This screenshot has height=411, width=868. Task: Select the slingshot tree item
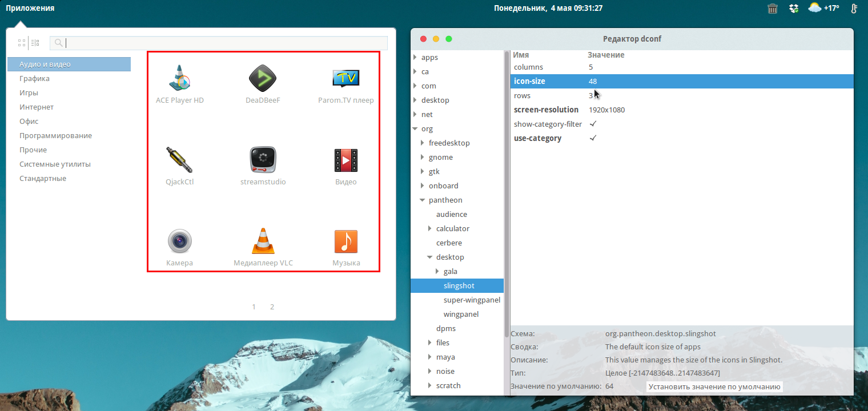tap(457, 285)
